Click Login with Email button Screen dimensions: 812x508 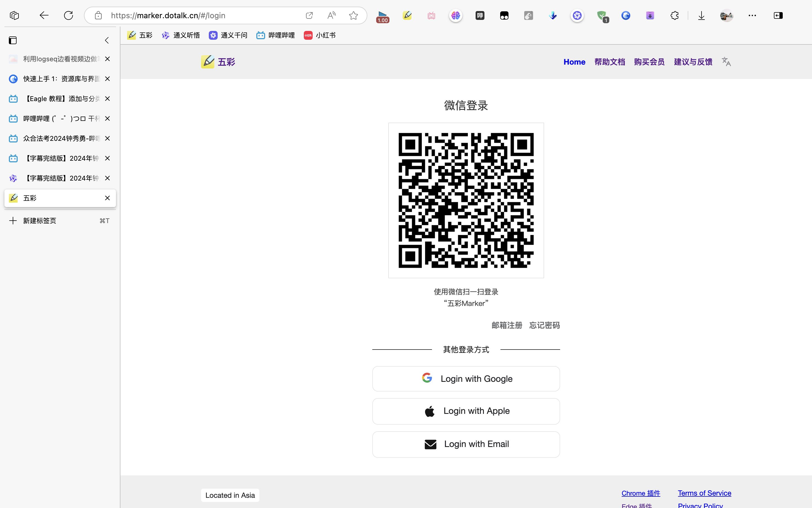tap(466, 444)
